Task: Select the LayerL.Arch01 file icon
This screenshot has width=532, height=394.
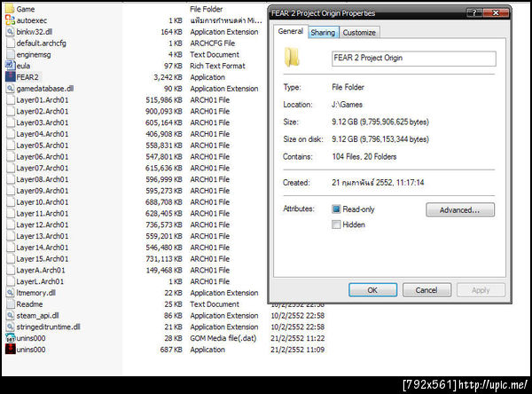Action: coord(10,281)
